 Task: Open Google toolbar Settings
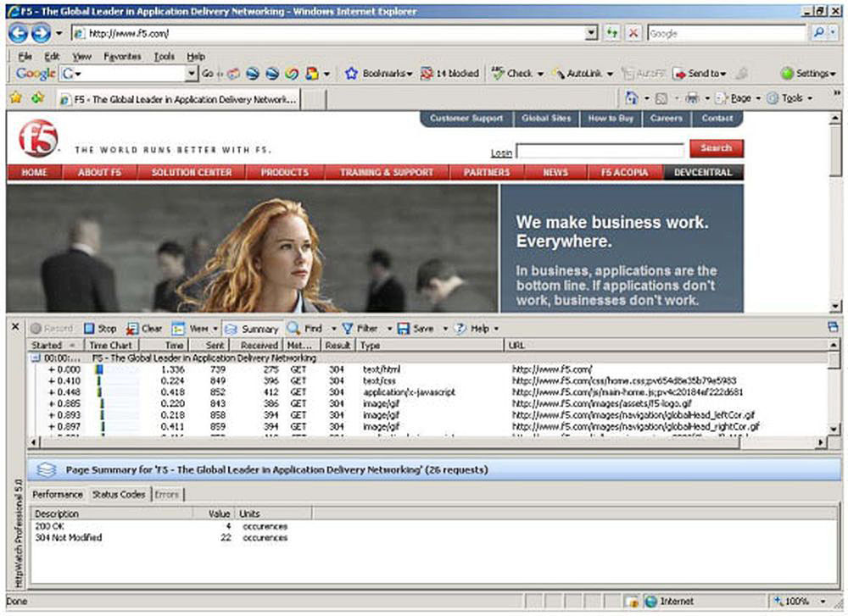pyautogui.click(x=808, y=73)
